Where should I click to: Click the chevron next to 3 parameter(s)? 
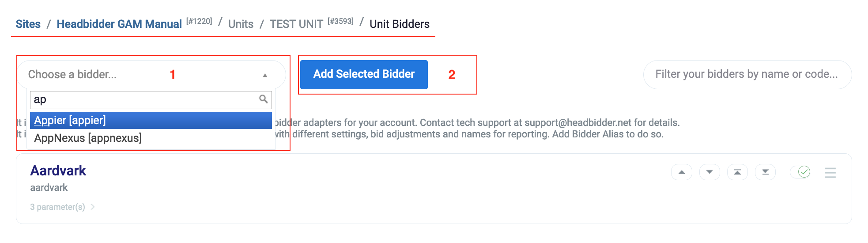pyautogui.click(x=93, y=207)
